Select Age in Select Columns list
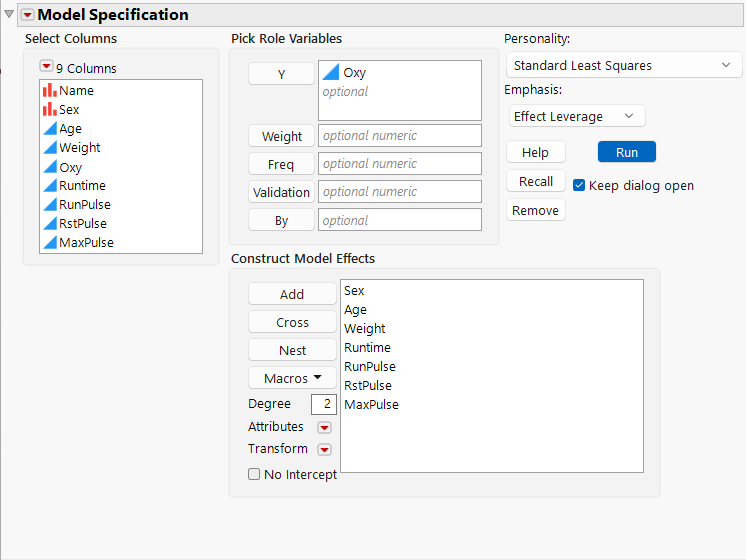746x560 pixels. pyautogui.click(x=121, y=128)
